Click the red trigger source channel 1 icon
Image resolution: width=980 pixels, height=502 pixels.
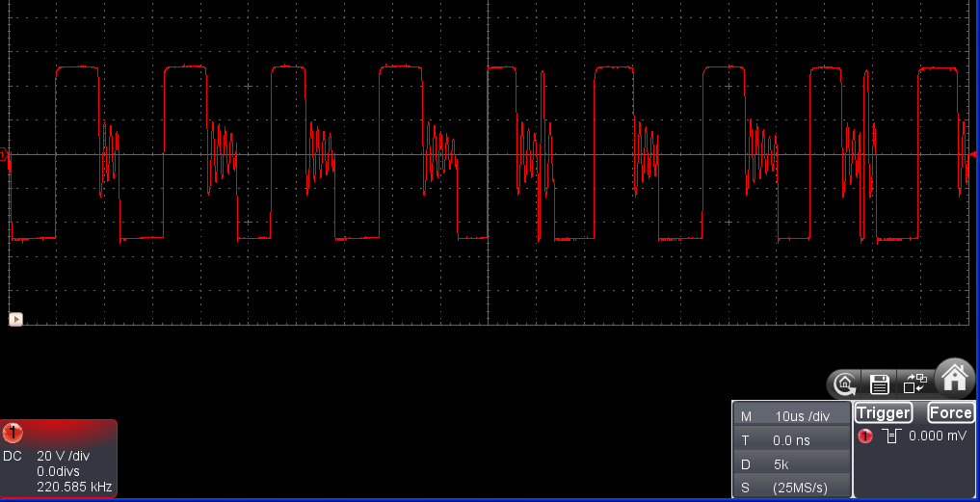pos(865,436)
